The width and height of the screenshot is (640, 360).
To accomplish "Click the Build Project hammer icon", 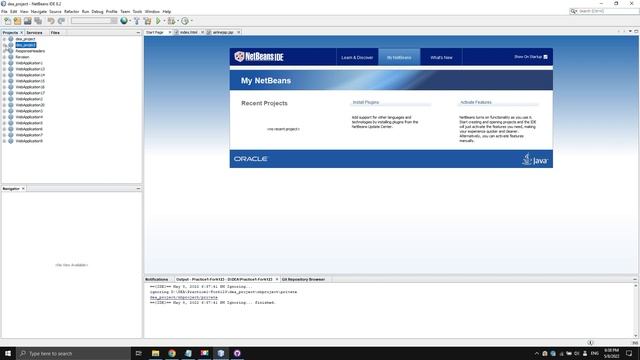I will click(137, 21).
